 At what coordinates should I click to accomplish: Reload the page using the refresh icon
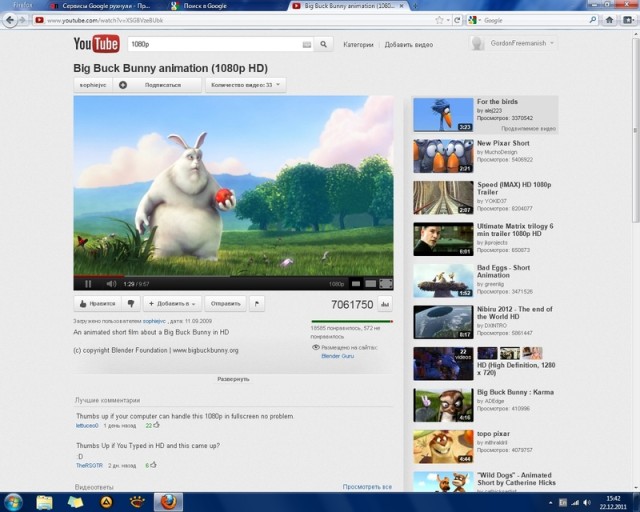(457, 20)
